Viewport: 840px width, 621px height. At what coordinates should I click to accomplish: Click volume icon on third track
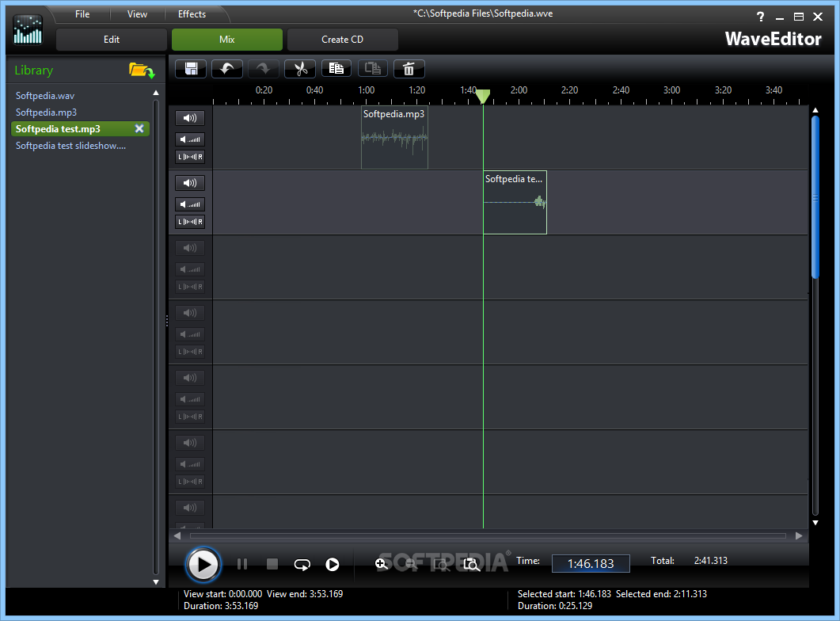tap(190, 269)
